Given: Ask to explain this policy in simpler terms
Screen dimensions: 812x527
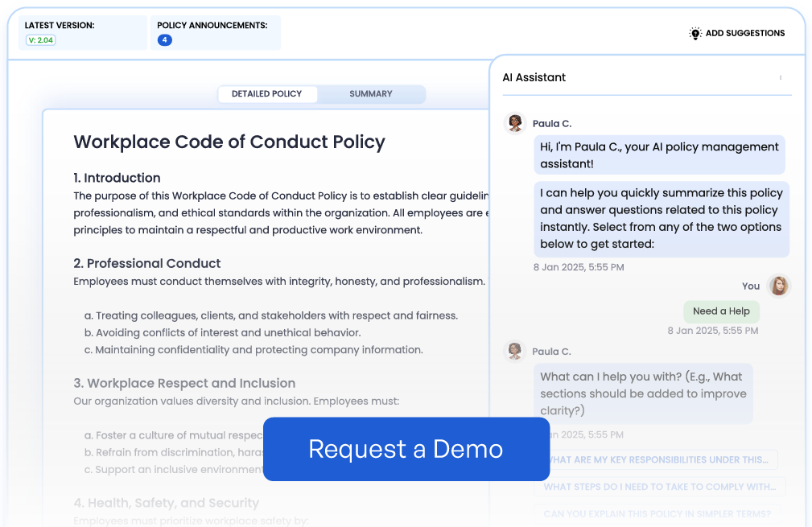Looking at the screenshot, I should pos(659,513).
